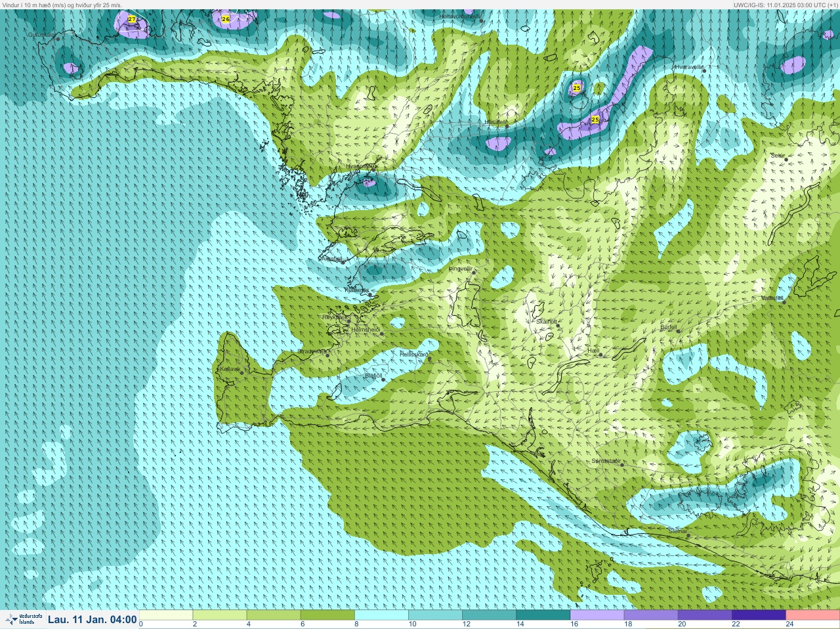Select the Keflavík station label
Screen dimensions: 840x629
click(x=230, y=369)
